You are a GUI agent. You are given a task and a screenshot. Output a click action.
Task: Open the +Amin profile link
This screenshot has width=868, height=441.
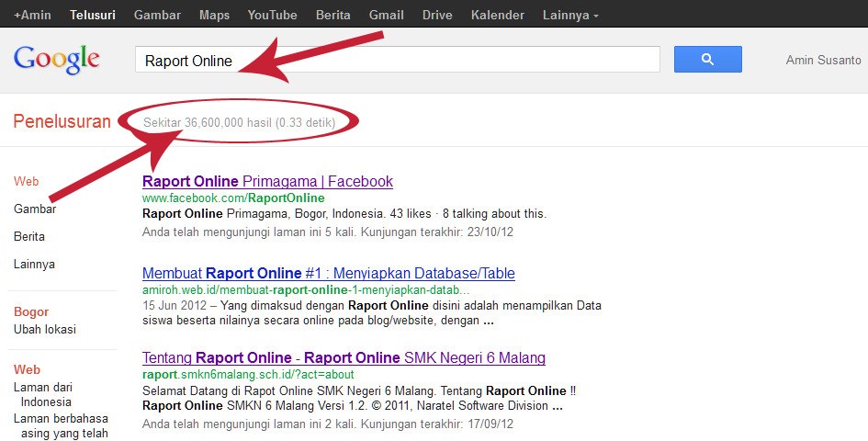coord(33,15)
